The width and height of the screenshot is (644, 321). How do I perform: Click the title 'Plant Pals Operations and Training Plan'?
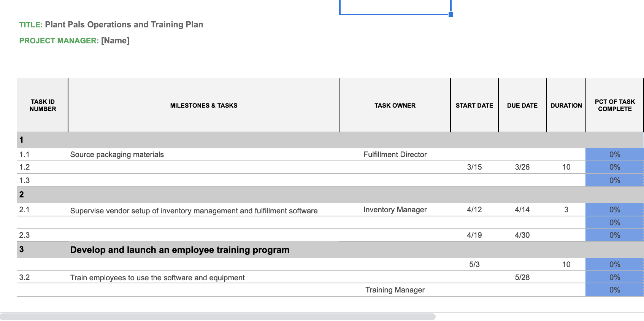[124, 25]
